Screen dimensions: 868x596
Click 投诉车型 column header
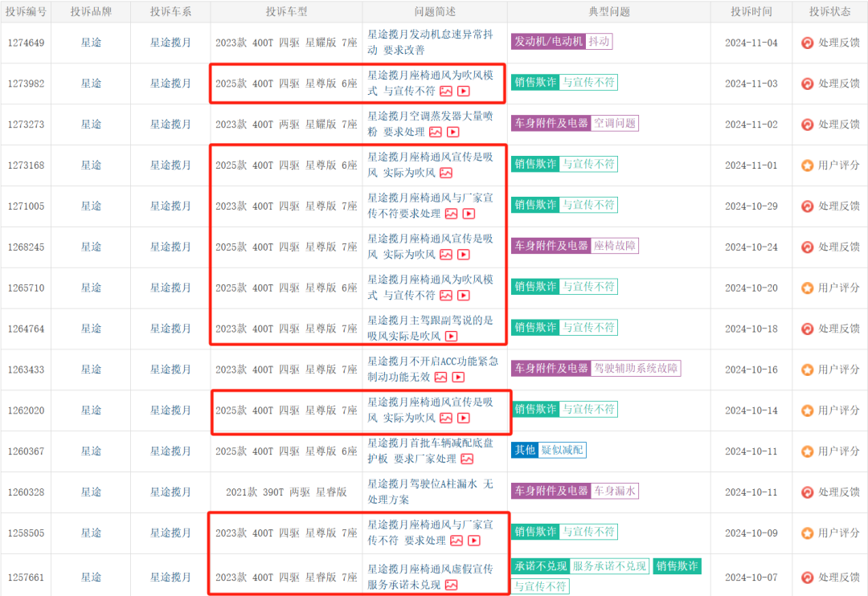click(x=286, y=11)
